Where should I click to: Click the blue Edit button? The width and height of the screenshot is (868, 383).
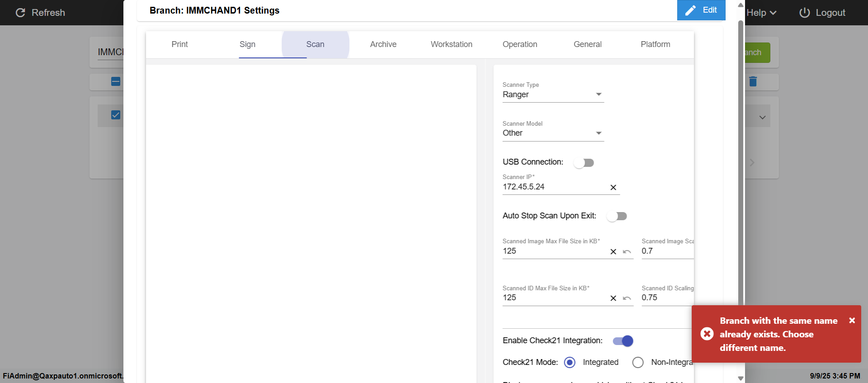click(x=701, y=10)
